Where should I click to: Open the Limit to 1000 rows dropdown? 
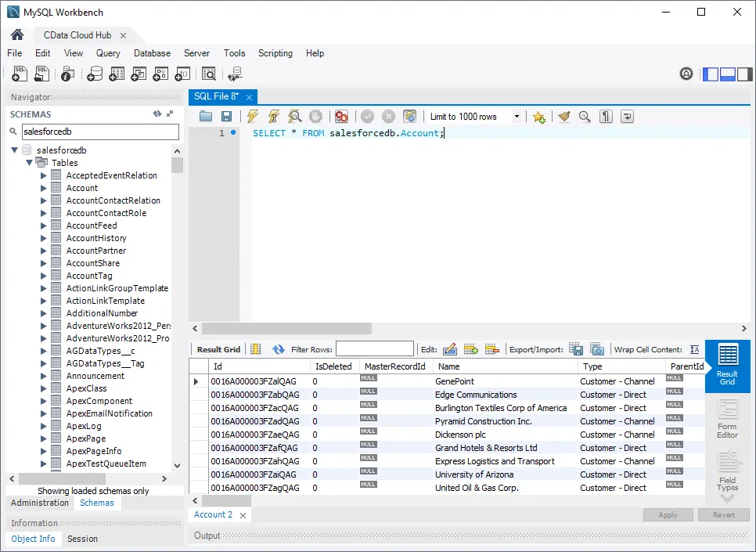pos(517,116)
